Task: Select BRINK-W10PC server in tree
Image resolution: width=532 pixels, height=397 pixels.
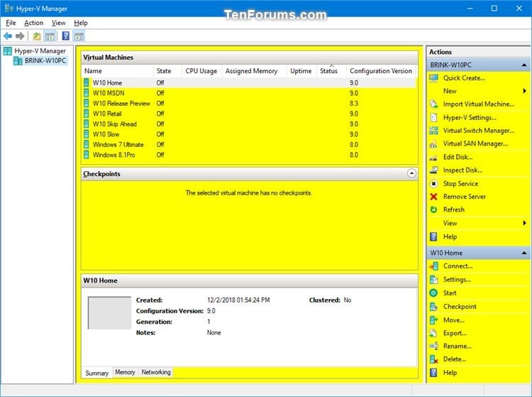Action: click(45, 61)
